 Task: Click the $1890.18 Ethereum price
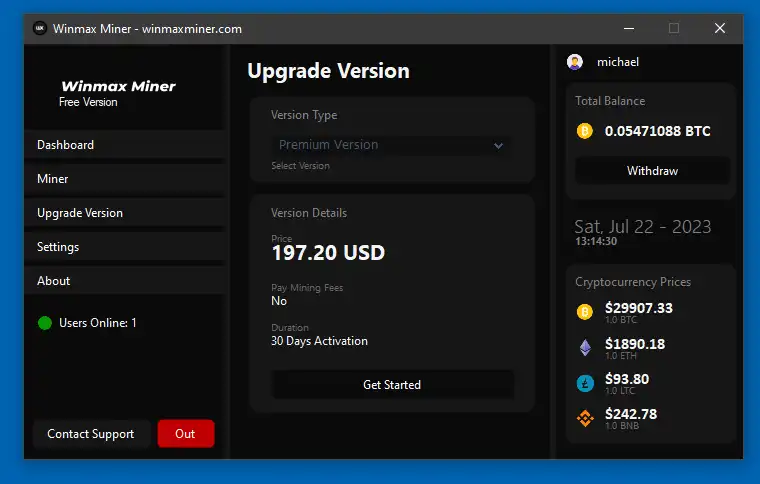pyautogui.click(x=635, y=344)
